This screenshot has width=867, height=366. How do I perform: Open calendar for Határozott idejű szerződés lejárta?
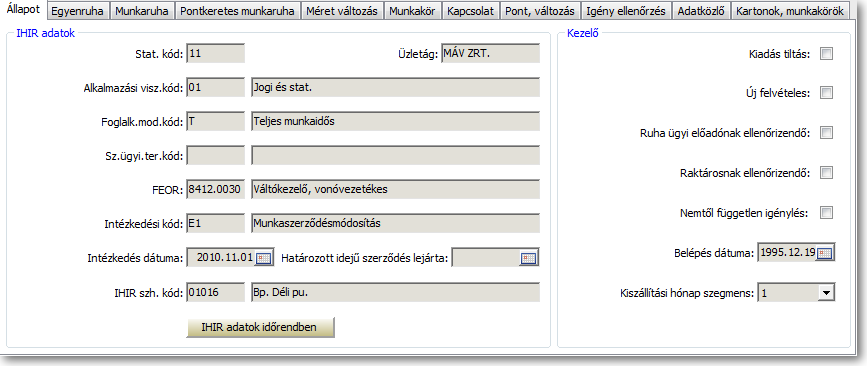[x=529, y=258]
